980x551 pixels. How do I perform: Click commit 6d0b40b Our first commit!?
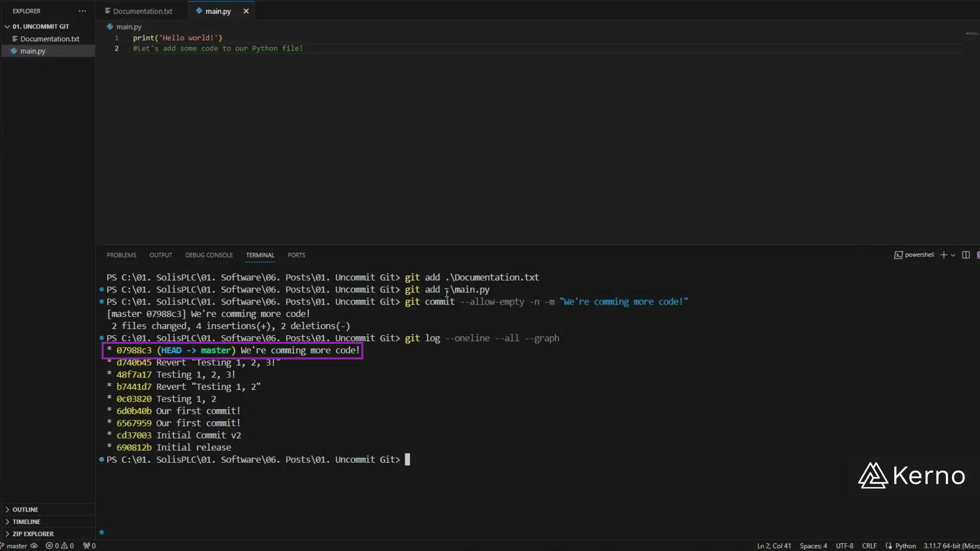click(174, 411)
